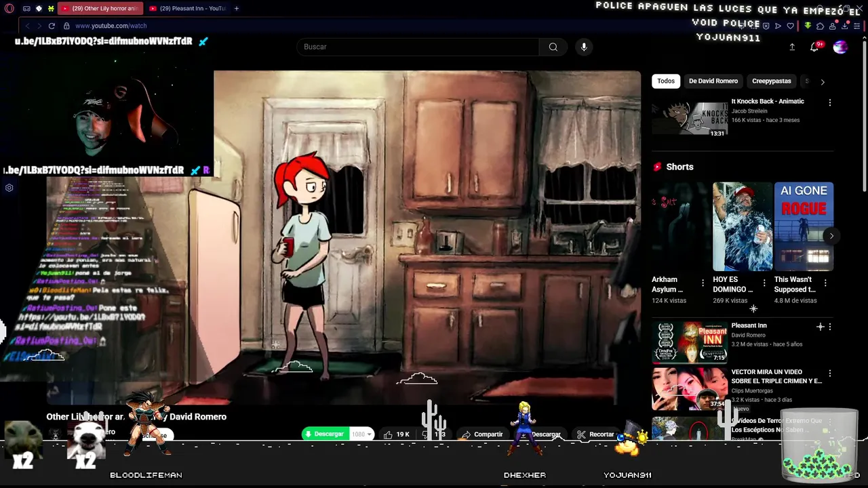Click the overlay settings gear icon
Screen dimensions: 868x488
(x=9, y=188)
